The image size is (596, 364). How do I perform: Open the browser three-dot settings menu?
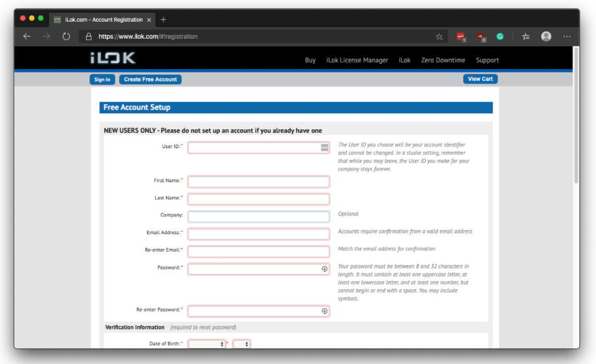click(566, 36)
